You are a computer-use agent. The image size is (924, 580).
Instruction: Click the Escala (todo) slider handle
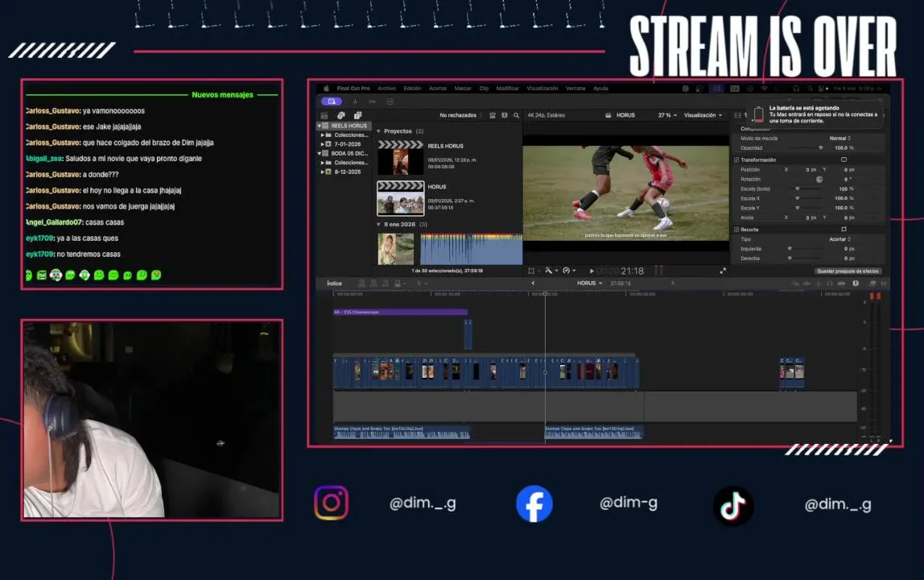click(x=798, y=188)
